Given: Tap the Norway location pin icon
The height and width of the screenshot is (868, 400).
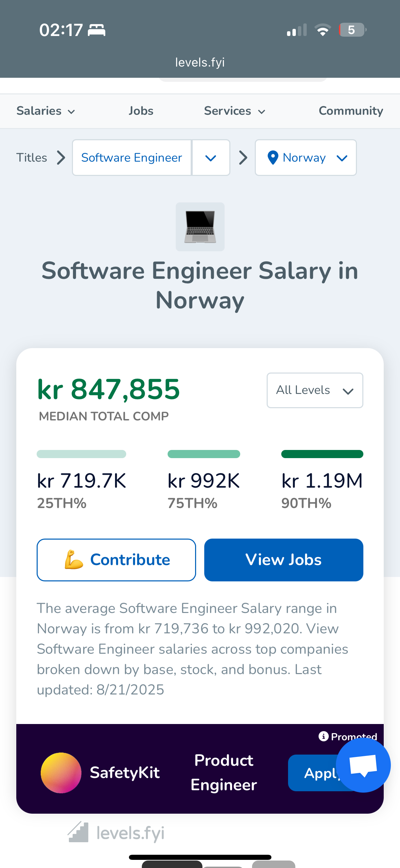Looking at the screenshot, I should [273, 158].
